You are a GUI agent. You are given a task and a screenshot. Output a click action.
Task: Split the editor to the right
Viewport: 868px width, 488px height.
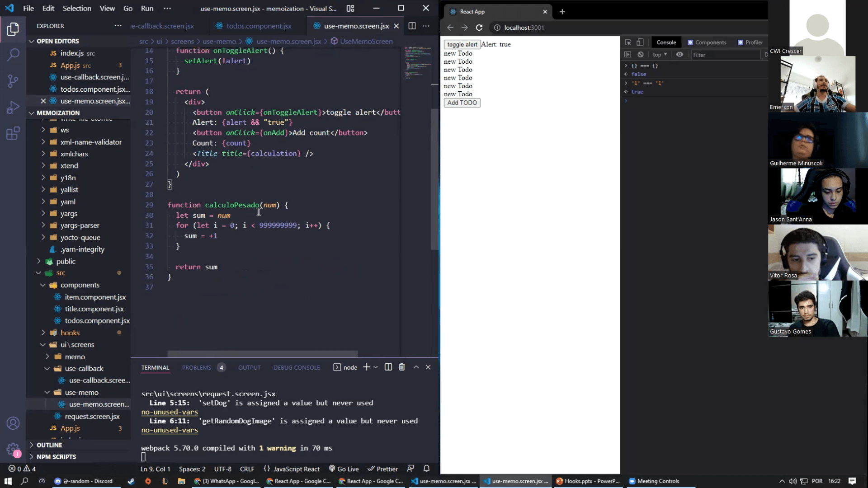coord(412,26)
